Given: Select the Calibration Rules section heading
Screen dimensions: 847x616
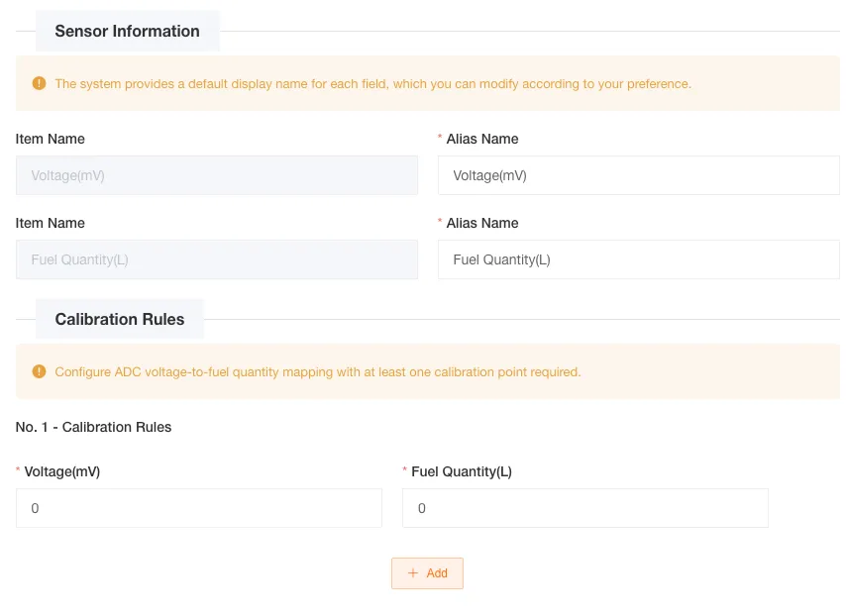Looking at the screenshot, I should tap(120, 319).
